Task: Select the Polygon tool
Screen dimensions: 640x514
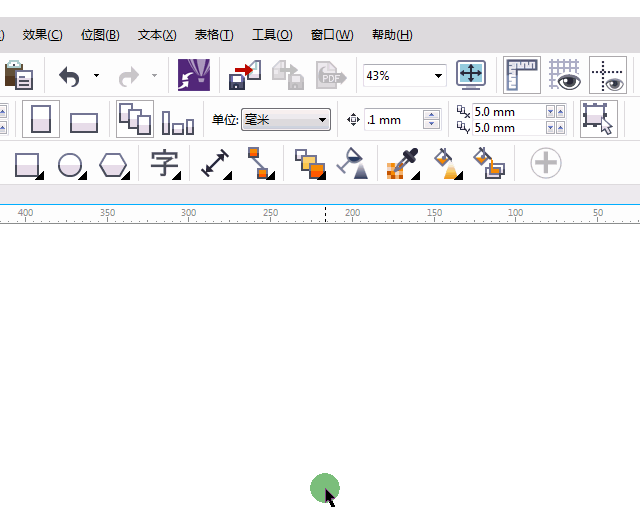Action: (x=114, y=165)
